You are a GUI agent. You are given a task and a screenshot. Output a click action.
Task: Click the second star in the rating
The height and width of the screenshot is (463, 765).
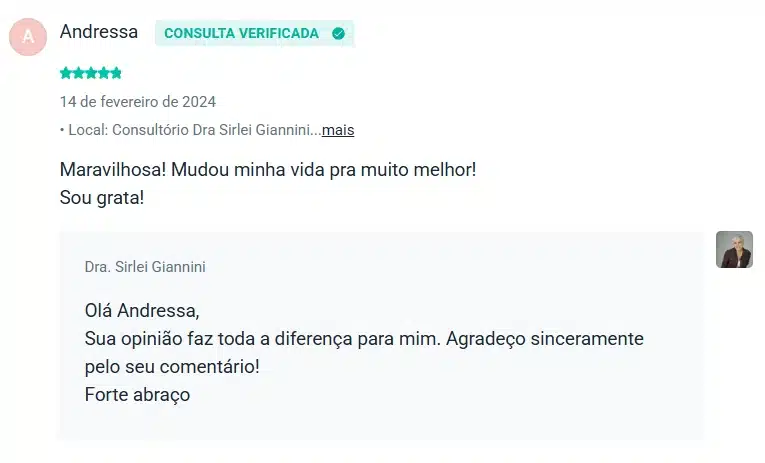[x=78, y=73]
